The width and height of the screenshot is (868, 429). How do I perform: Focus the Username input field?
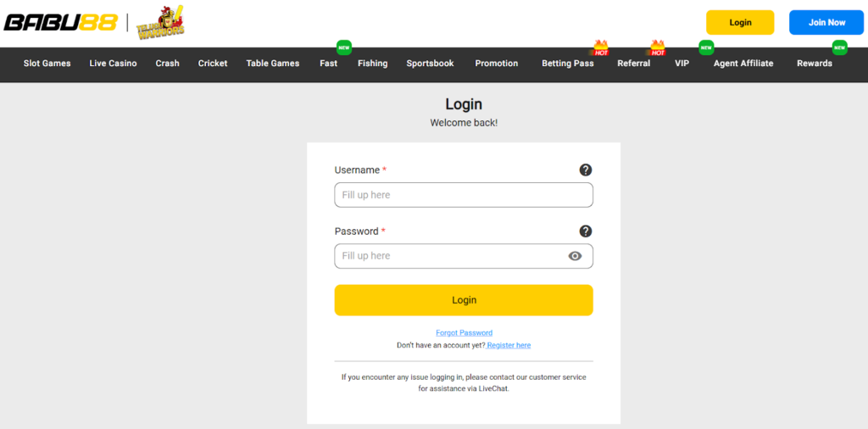[x=464, y=195]
